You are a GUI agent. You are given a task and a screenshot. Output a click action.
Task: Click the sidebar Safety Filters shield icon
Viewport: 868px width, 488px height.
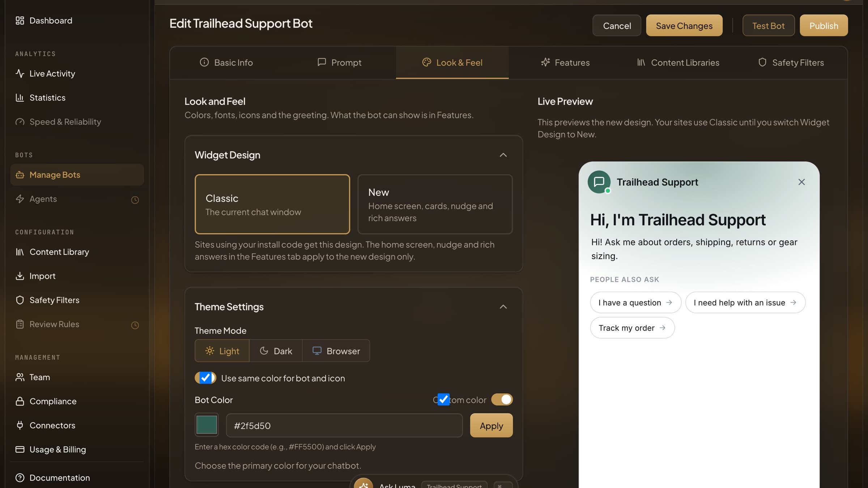pos(20,300)
